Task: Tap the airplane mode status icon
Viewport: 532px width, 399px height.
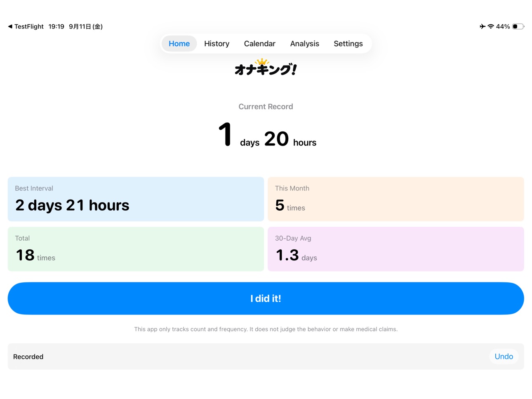Action: tap(482, 26)
